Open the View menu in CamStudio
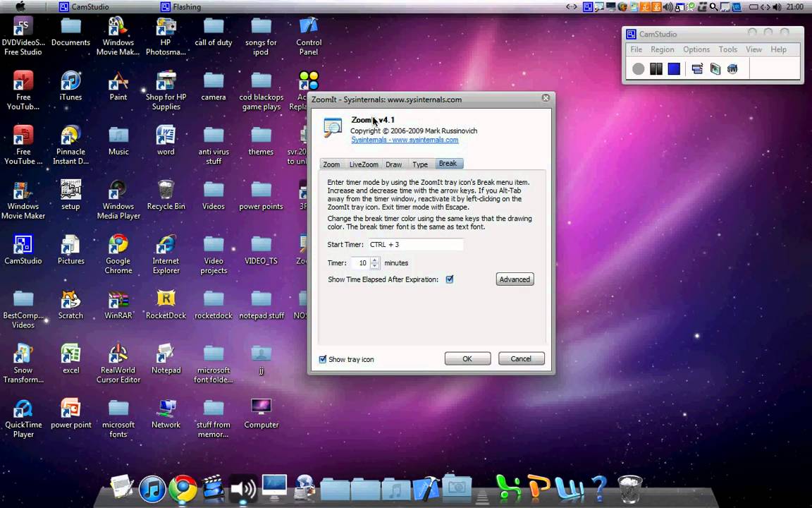The width and height of the screenshot is (812, 508). point(753,49)
